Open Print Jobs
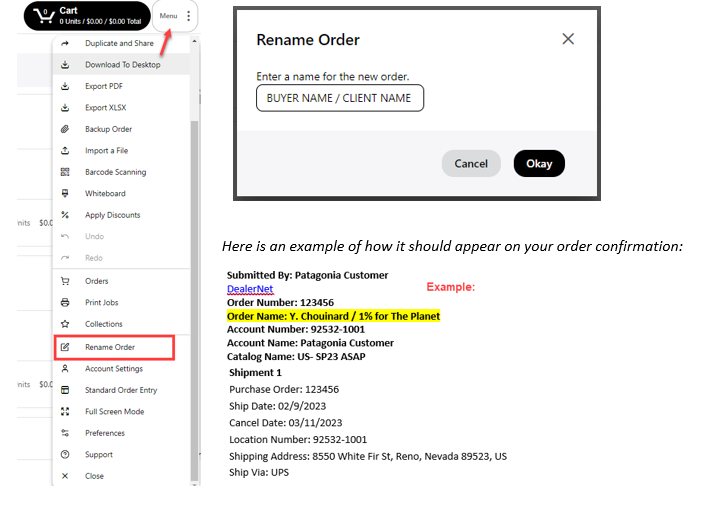The image size is (713, 525). [101, 302]
